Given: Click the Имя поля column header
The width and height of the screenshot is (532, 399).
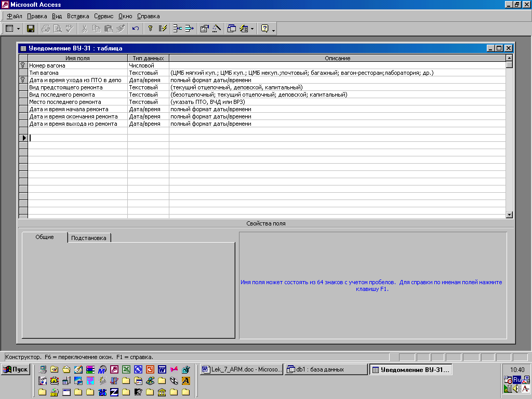Looking at the screenshot, I should pyautogui.click(x=78, y=58).
